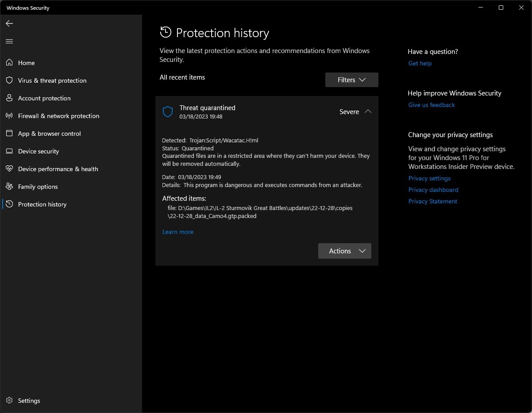Click the affected file path text

pyautogui.click(x=260, y=212)
